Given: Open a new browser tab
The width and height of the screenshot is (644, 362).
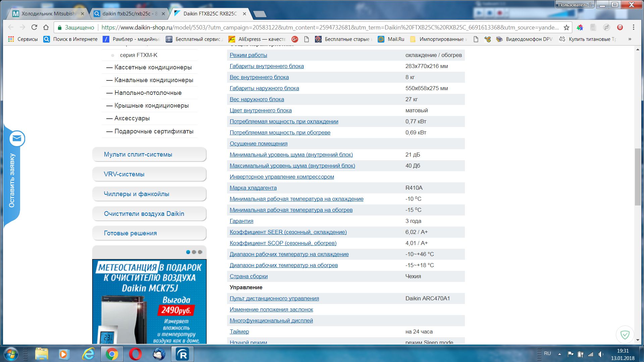Looking at the screenshot, I should (260, 14).
